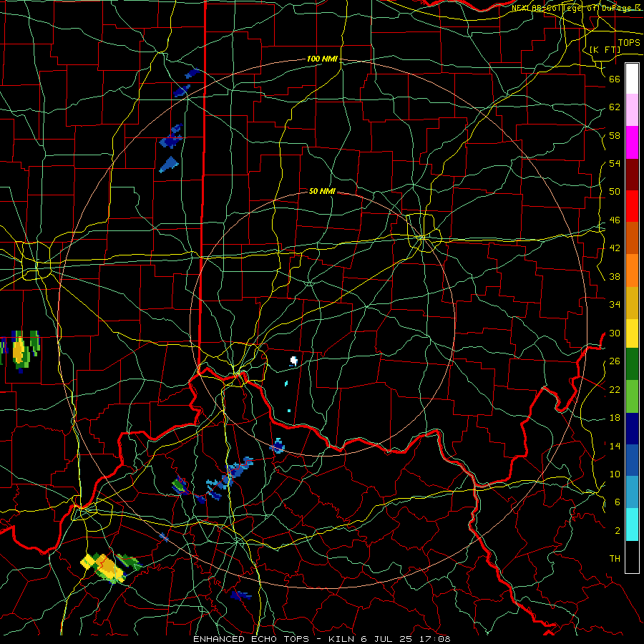Click the '[K FT]' units label
This screenshot has width=644, height=644.
605,49
